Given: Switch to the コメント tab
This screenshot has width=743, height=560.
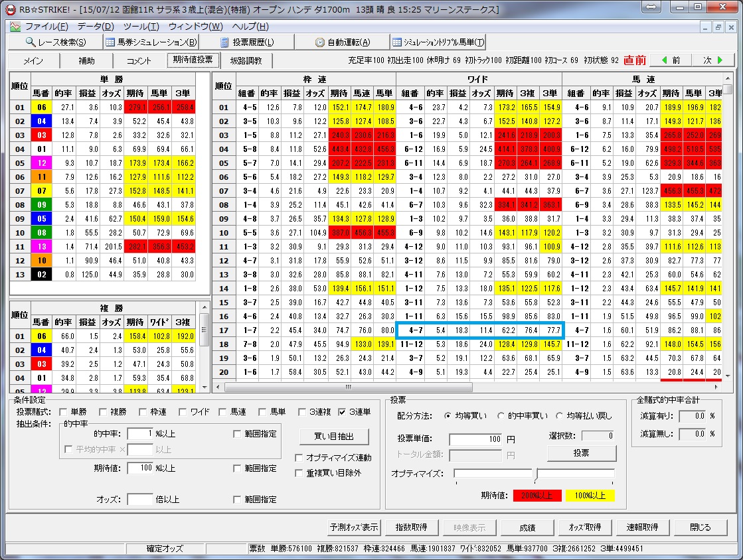Looking at the screenshot, I should click(x=139, y=60).
